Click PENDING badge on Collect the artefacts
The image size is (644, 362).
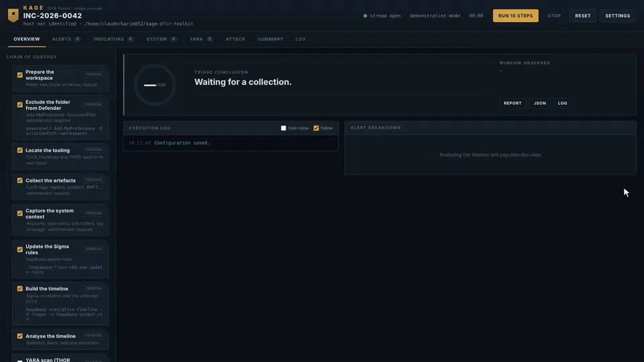tap(94, 180)
